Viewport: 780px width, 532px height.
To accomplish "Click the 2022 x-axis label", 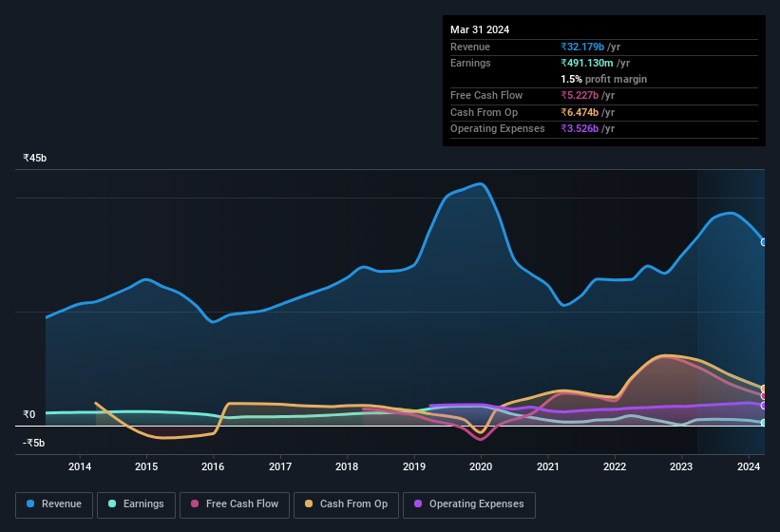I will (x=615, y=466).
